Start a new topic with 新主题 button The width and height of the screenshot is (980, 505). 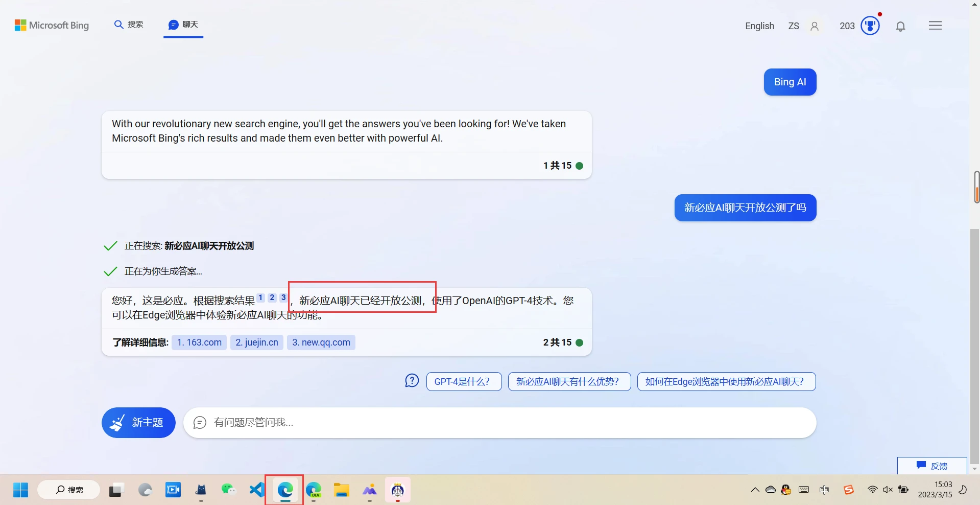point(138,422)
